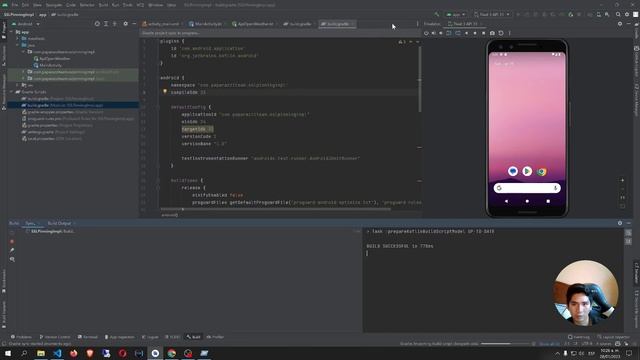The width and height of the screenshot is (640, 360).
Task: Click the collapse all icon in Project panel
Action: click(115, 24)
